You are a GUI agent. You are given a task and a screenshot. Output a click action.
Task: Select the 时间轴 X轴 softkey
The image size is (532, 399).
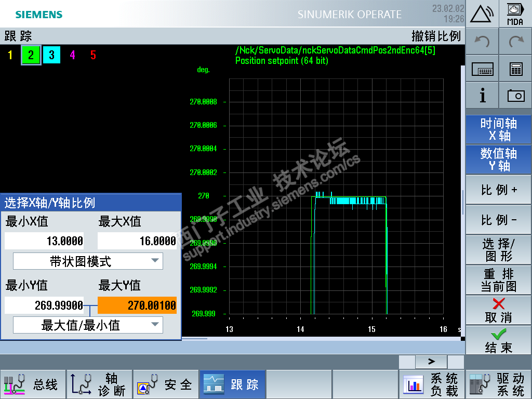[498, 129]
